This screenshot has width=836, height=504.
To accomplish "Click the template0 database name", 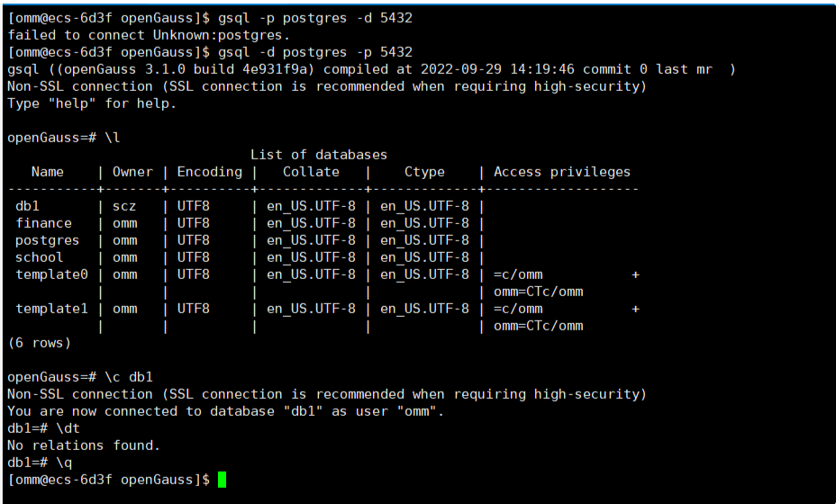I will coord(51,274).
